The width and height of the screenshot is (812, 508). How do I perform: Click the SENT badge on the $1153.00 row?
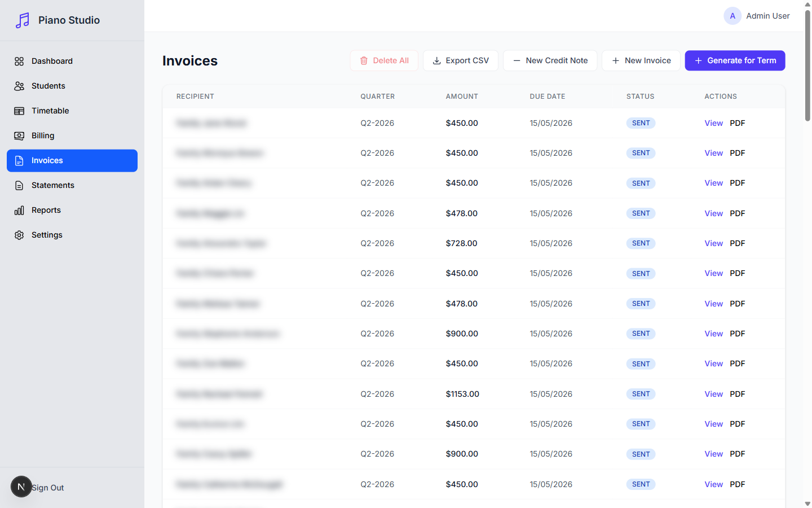click(x=641, y=394)
